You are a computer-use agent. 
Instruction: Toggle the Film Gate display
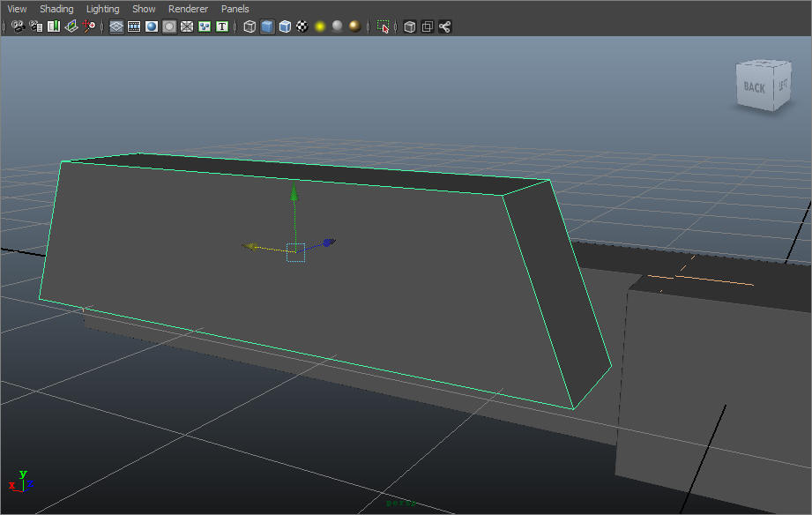coord(134,26)
